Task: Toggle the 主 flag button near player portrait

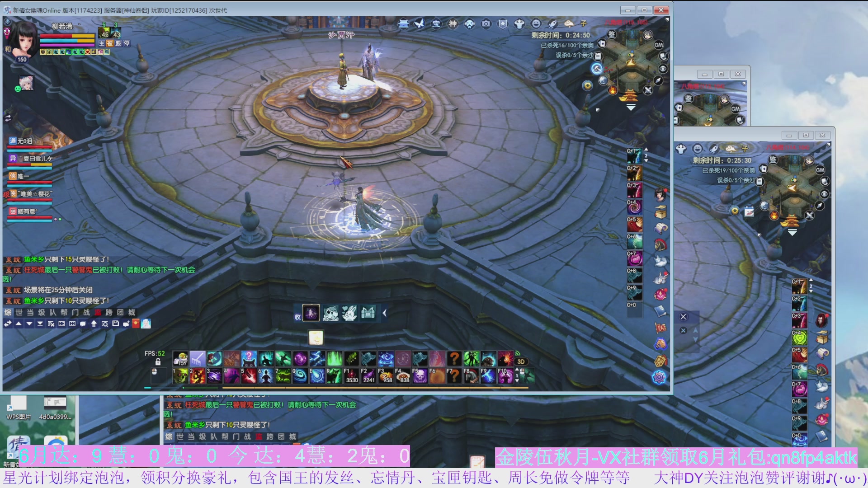Action: point(102,43)
